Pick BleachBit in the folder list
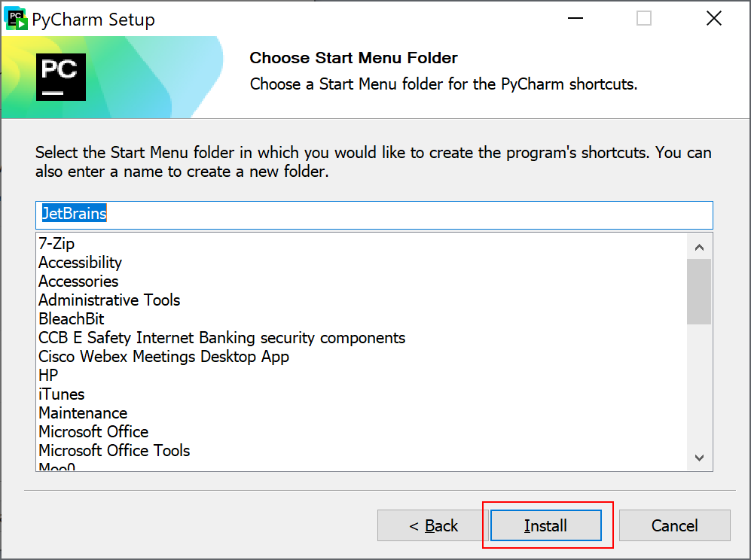 tap(72, 319)
